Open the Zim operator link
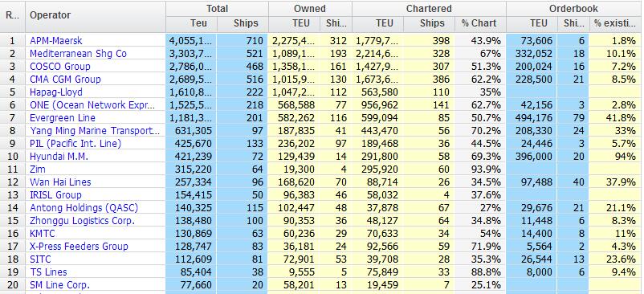The image size is (644, 294). click(38, 169)
